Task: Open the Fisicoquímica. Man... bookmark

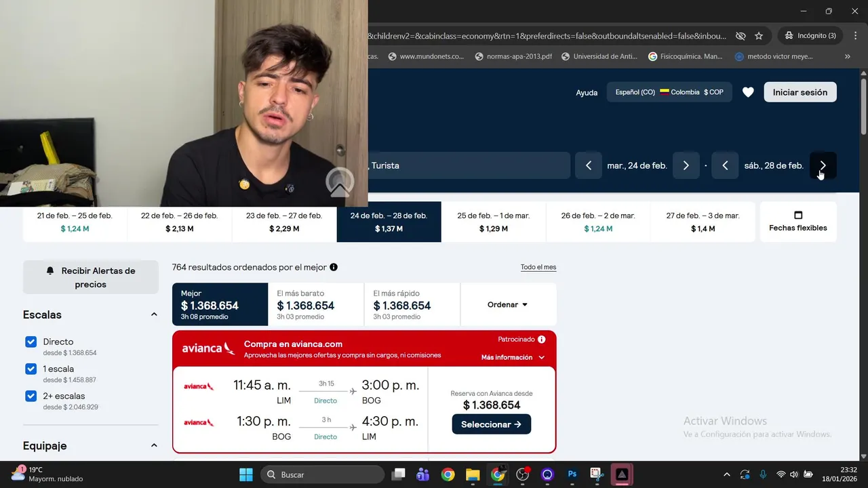Action: pyautogui.click(x=686, y=56)
